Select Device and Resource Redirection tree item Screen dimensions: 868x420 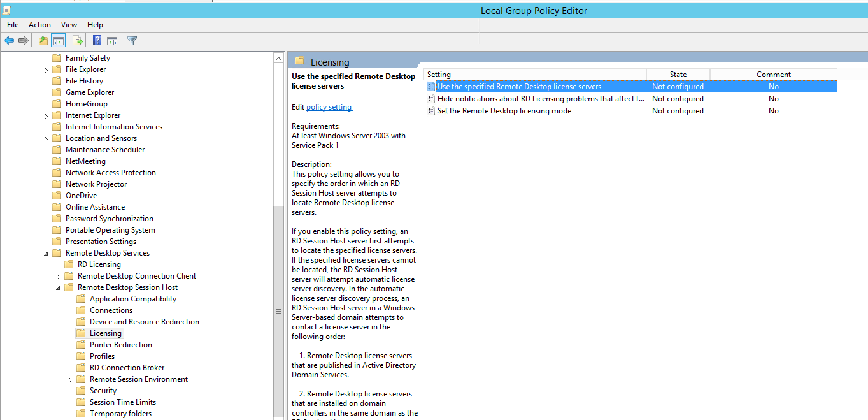click(x=145, y=322)
